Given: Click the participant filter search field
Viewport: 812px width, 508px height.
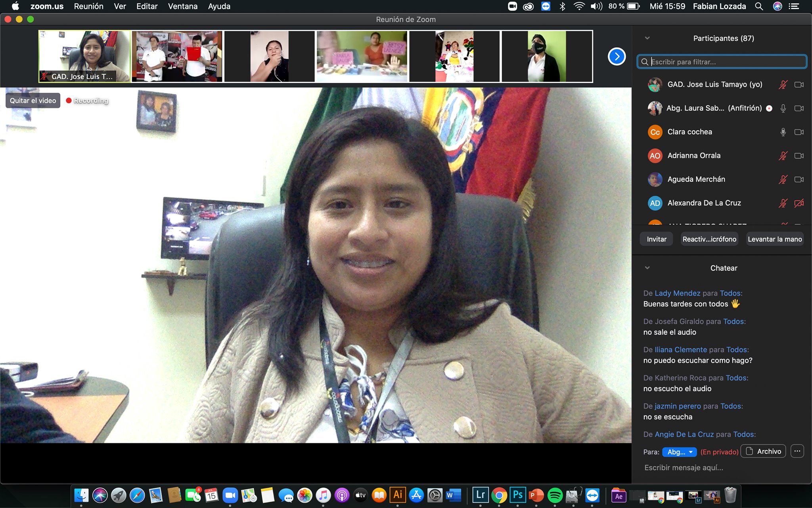Looking at the screenshot, I should tap(722, 62).
